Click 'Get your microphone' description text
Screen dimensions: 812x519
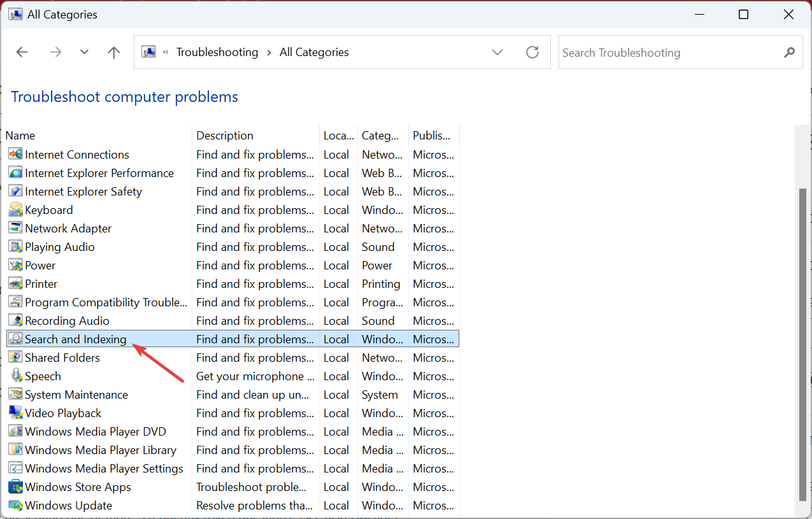click(x=255, y=376)
